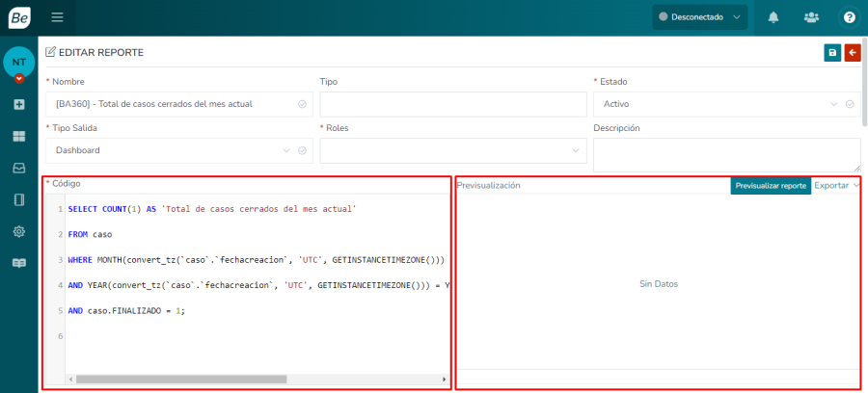The image size is (868, 393).
Task: Click the Previsualizar reporte button
Action: [x=770, y=186]
